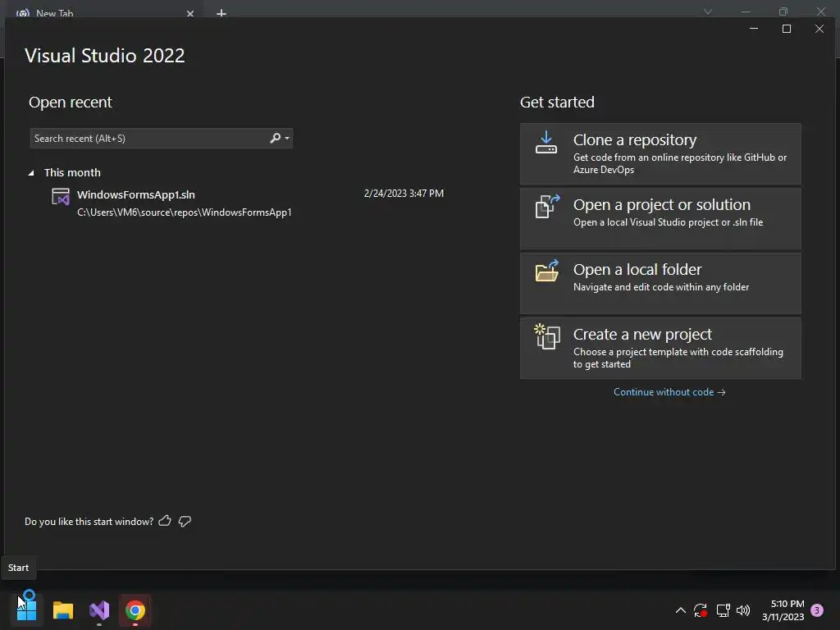Close the New Tab in Chrome
The height and width of the screenshot is (630, 840).
click(x=190, y=13)
